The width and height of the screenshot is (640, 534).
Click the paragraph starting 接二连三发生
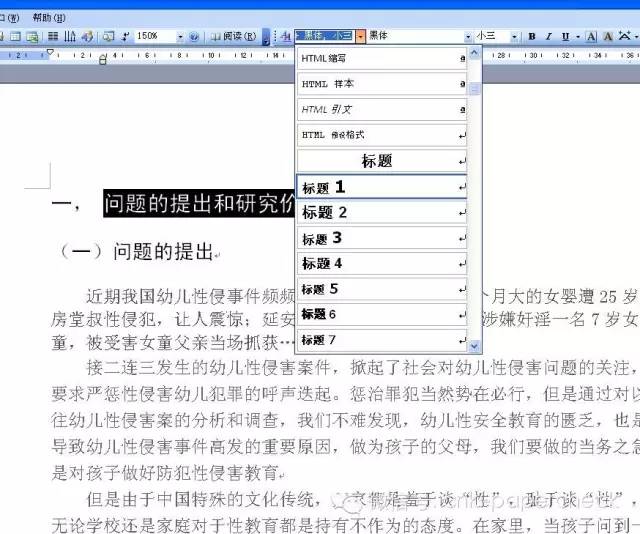tap(345, 421)
